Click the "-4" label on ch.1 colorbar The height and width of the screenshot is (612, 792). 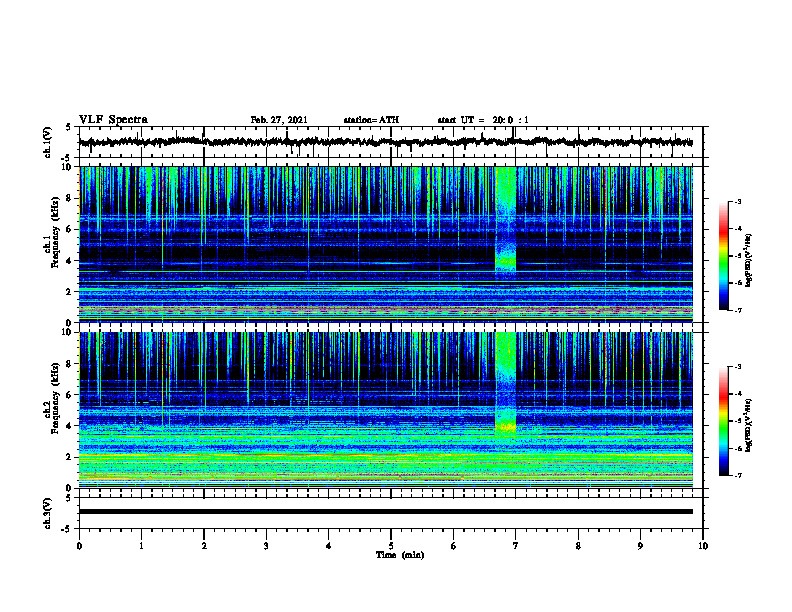point(737,229)
